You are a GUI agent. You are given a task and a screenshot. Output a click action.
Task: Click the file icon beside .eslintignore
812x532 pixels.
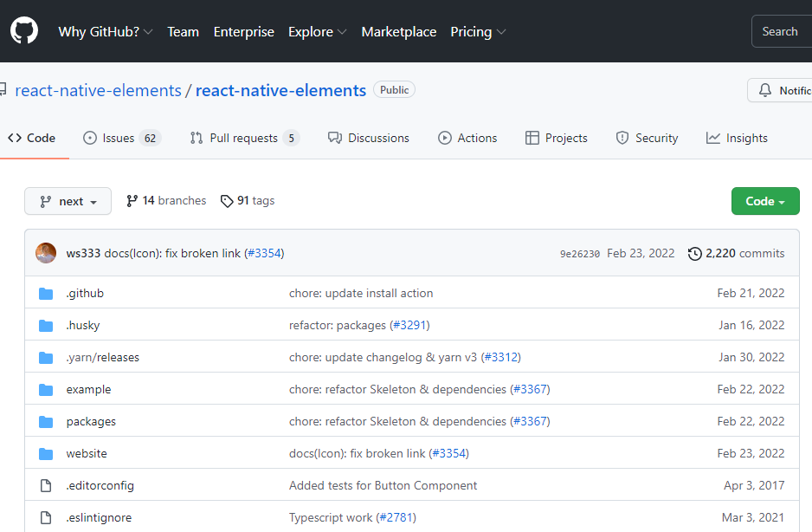46,518
